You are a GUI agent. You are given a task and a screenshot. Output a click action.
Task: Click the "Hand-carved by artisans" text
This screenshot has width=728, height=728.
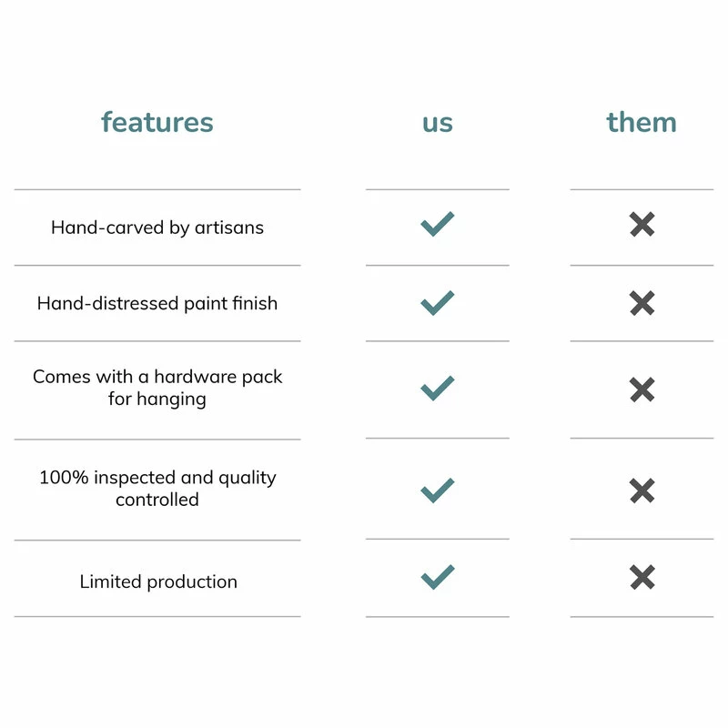[157, 227]
